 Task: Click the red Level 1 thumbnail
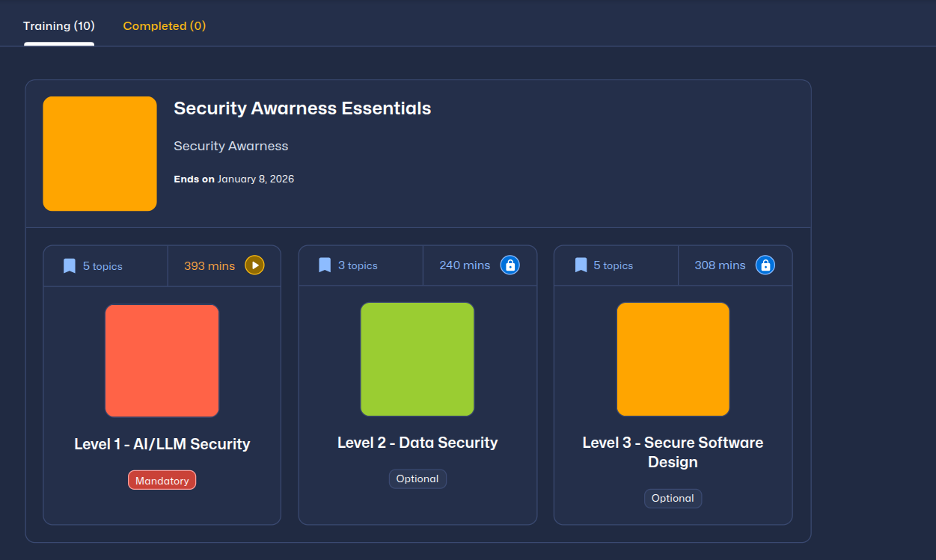(x=162, y=360)
